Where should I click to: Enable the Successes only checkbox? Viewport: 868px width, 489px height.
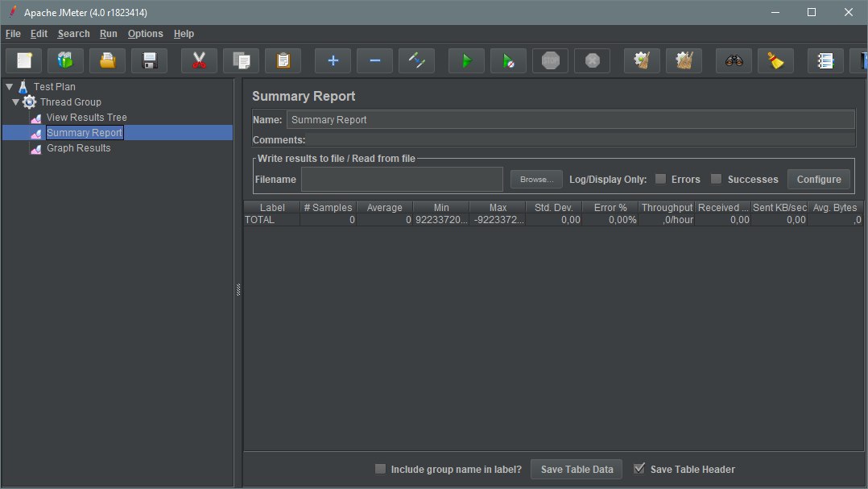coord(717,179)
